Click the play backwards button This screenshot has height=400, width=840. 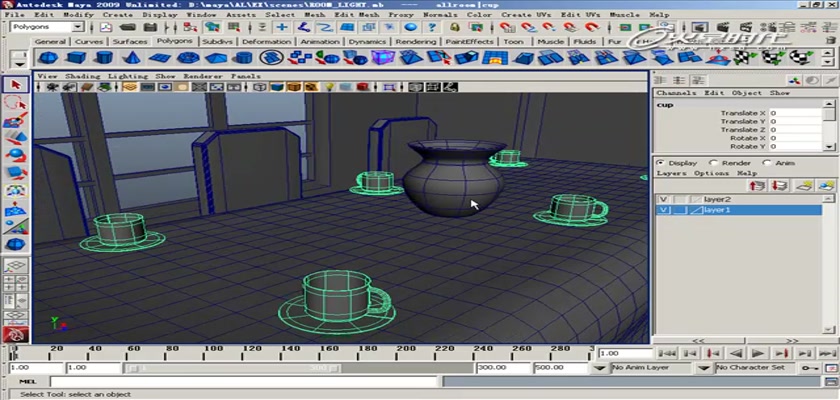pyautogui.click(x=737, y=353)
